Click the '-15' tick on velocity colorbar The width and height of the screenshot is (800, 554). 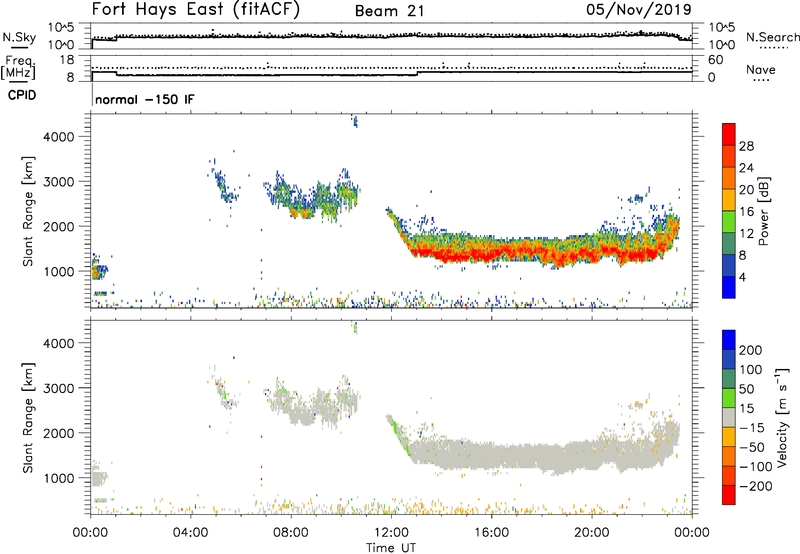coord(752,427)
